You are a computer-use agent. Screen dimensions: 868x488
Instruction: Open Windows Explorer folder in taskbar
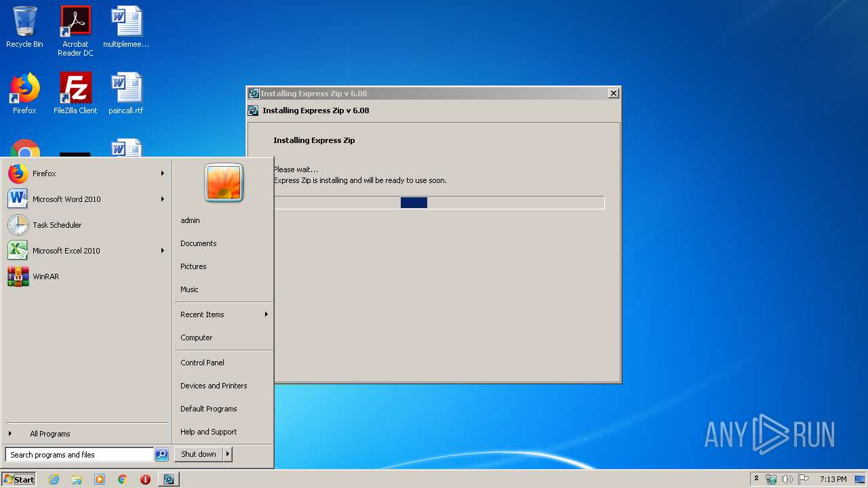[77, 479]
